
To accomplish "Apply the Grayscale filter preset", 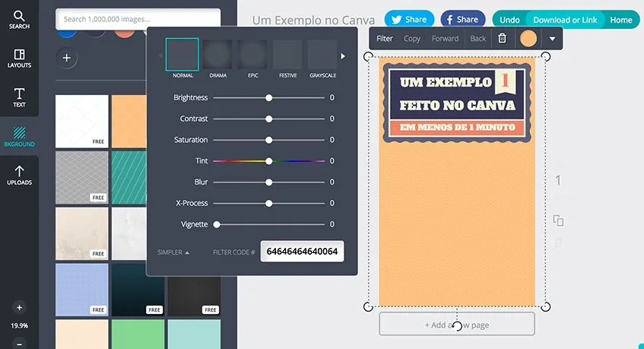I will pos(323,55).
